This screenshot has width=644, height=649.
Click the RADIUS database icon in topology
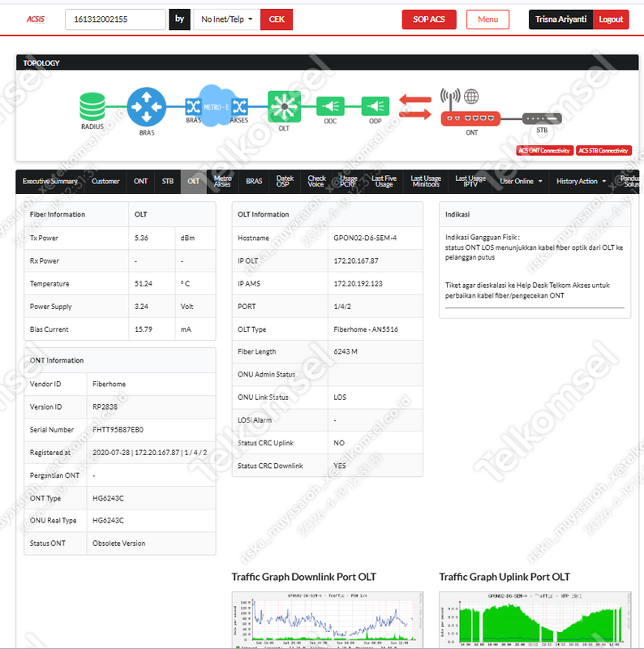click(92, 106)
